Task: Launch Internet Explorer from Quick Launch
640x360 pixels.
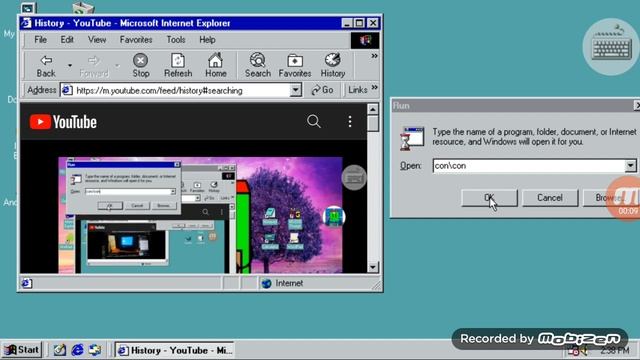Action: click(78, 350)
